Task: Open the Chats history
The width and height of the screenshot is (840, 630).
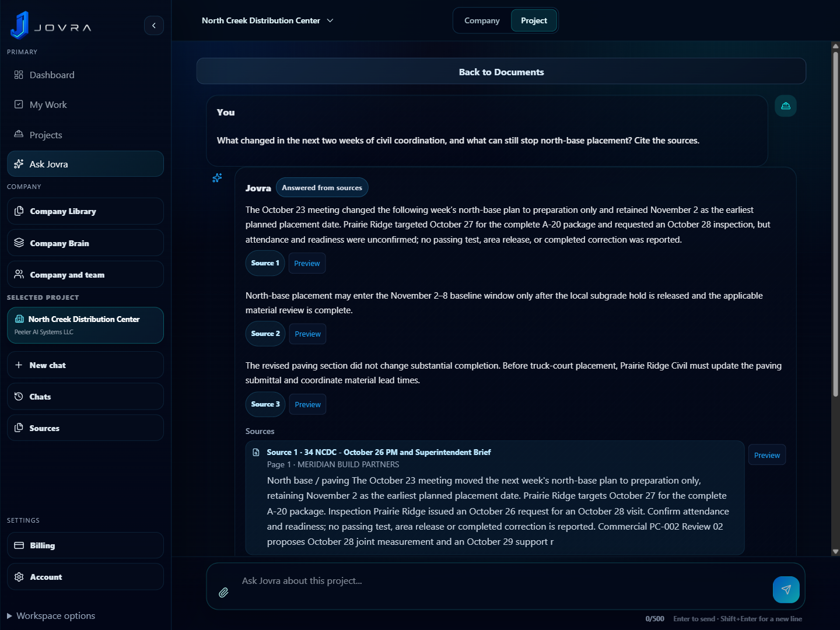Action: pyautogui.click(x=85, y=396)
